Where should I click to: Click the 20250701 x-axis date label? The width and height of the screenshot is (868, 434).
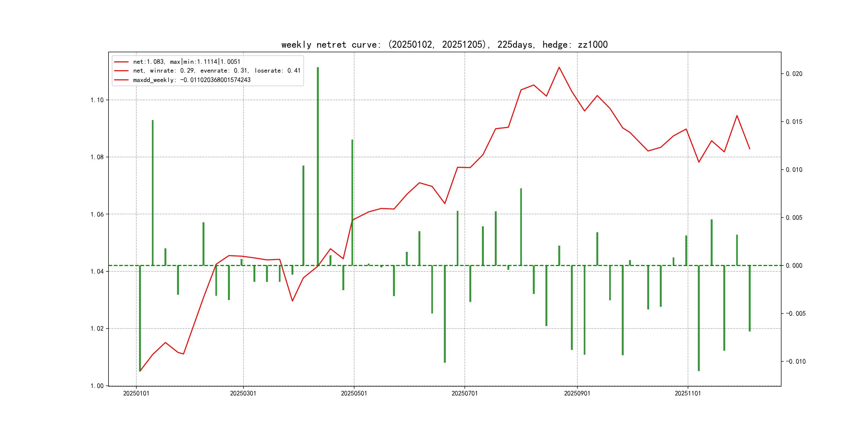click(x=464, y=393)
